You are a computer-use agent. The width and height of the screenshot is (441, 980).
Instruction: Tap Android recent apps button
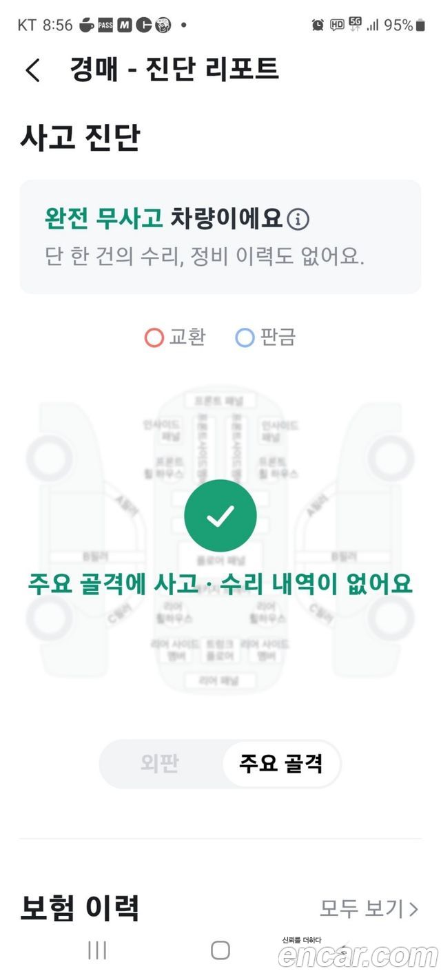tap(97, 950)
